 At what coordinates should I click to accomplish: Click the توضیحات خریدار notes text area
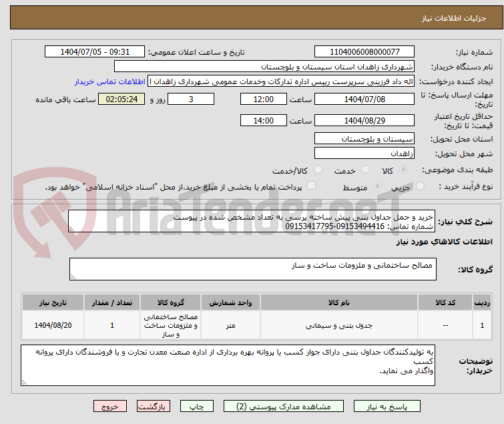pos(228,365)
